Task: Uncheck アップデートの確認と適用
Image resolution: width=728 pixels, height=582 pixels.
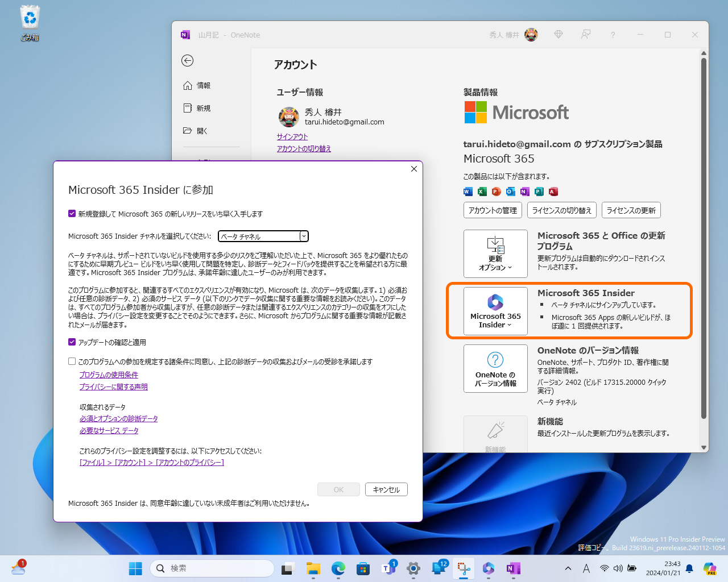Action: [72, 342]
